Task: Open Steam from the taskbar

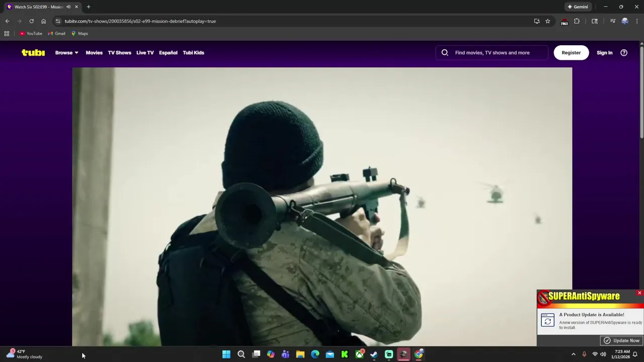Action: click(374, 354)
